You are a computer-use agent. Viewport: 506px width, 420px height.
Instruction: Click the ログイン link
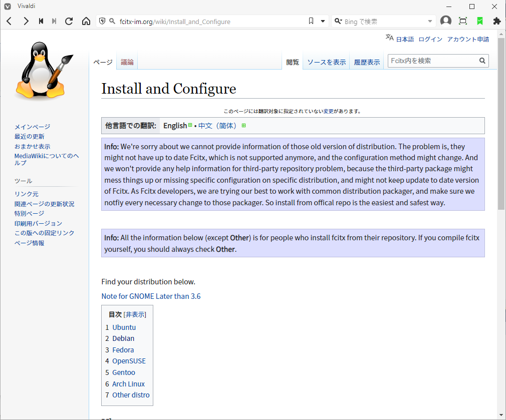(430, 39)
